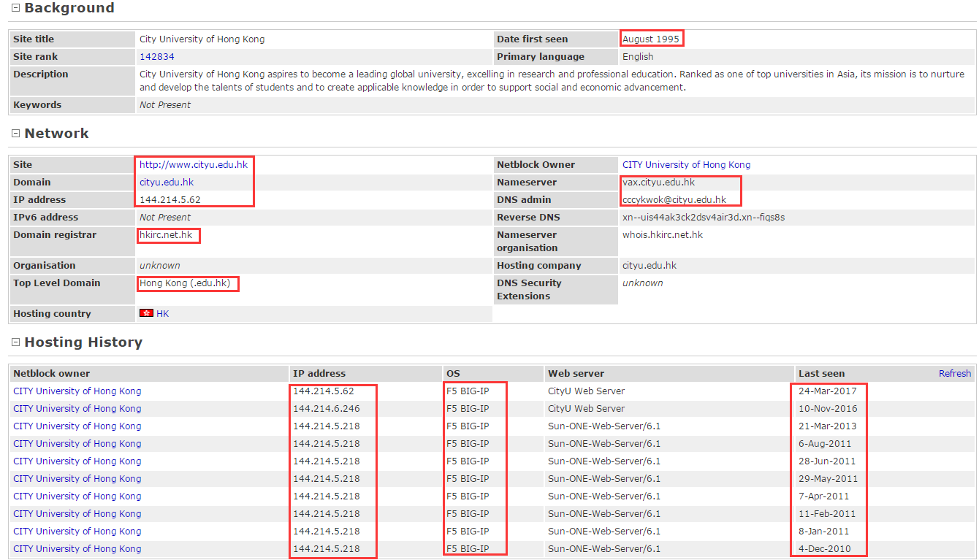Select IP address 144.214.5.62 in Network section
The height and width of the screenshot is (560, 979).
(x=170, y=200)
